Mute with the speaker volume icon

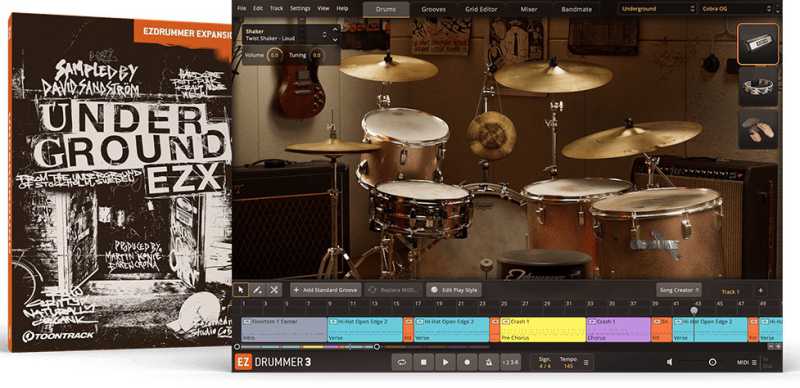[669, 362]
